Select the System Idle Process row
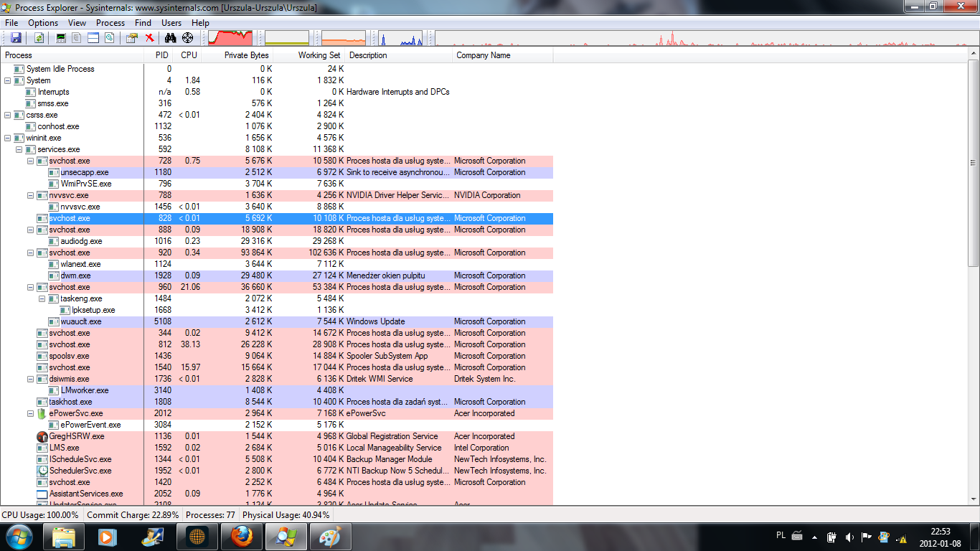 277,69
